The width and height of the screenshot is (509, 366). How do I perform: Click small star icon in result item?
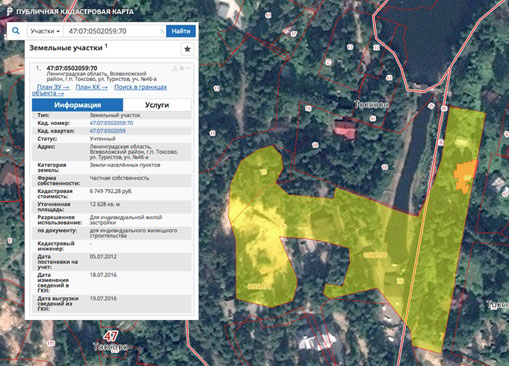click(182, 68)
